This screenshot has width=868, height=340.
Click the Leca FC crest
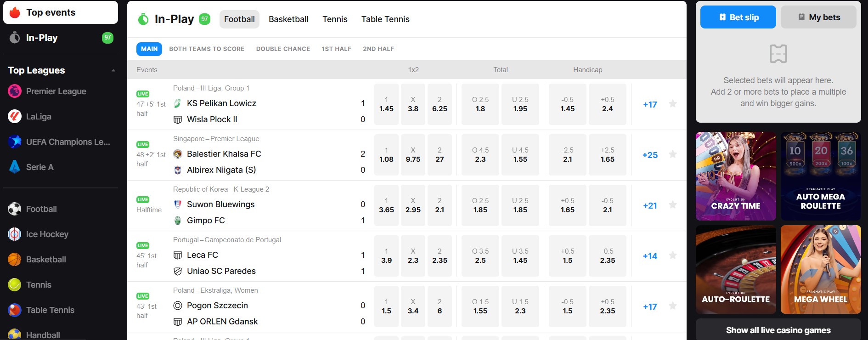coord(178,255)
